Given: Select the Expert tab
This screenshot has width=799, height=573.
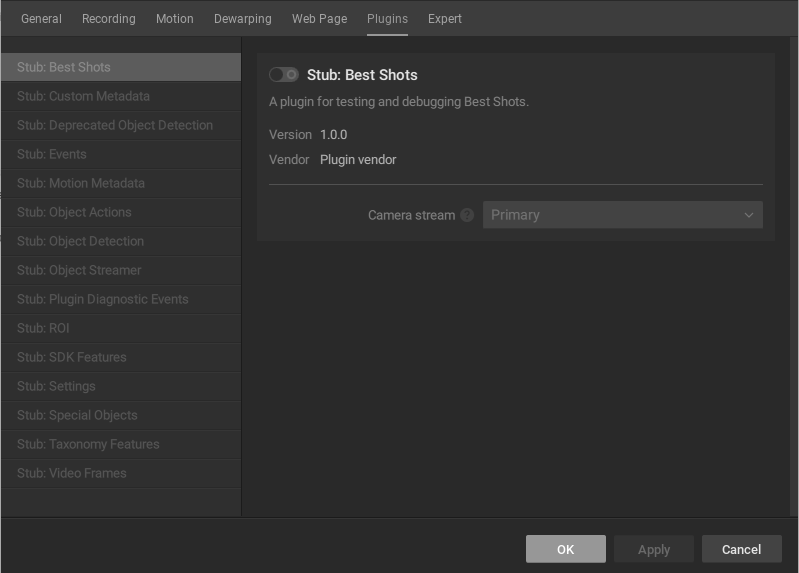Looking at the screenshot, I should (445, 19).
